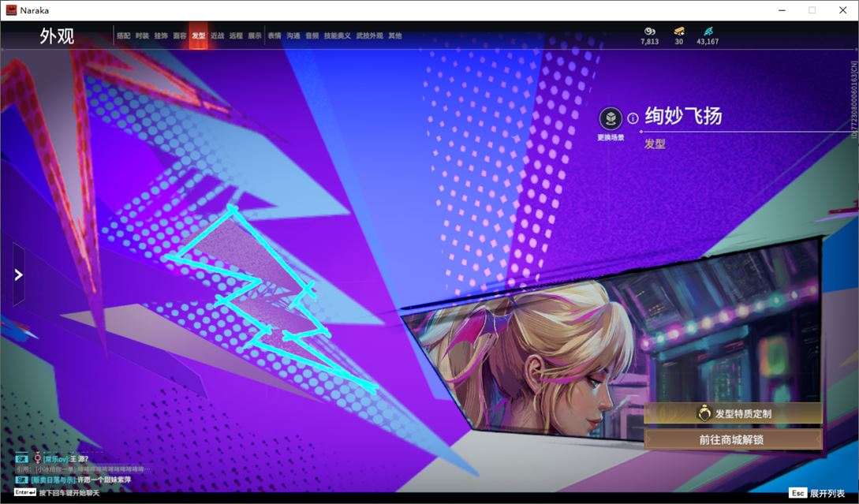Image resolution: width=859 pixels, height=504 pixels.
Task: Close the Naraka window
Action: pyautogui.click(x=842, y=10)
